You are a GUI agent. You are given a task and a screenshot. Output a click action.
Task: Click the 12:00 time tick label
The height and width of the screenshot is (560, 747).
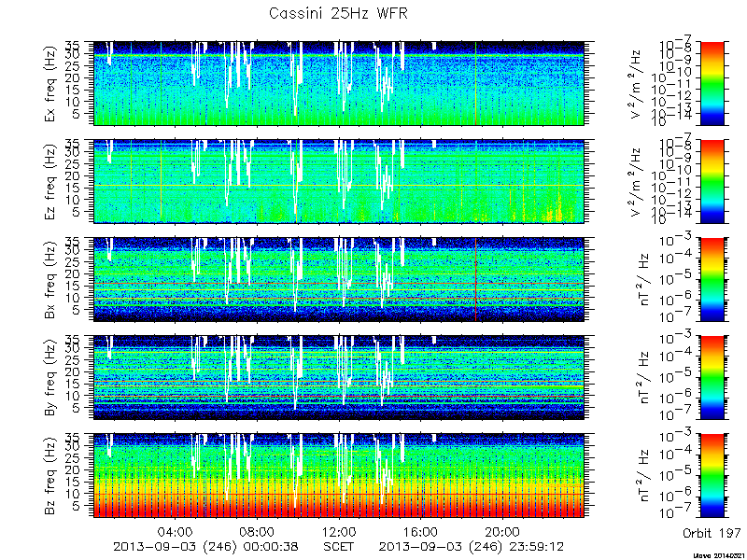pyautogui.click(x=339, y=531)
